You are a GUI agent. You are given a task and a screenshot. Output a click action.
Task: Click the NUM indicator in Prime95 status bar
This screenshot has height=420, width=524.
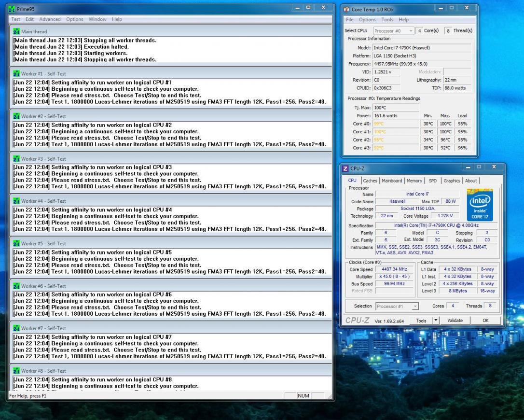(303, 395)
